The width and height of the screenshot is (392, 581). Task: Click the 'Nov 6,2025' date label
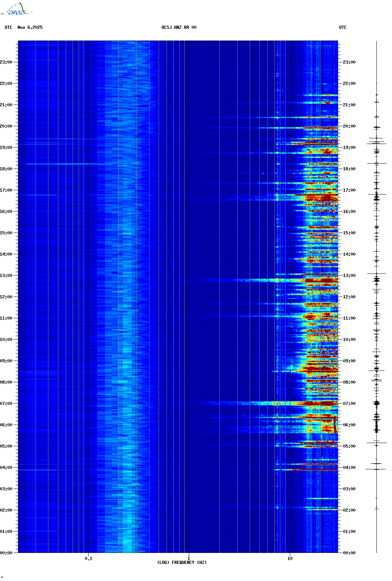coord(30,27)
